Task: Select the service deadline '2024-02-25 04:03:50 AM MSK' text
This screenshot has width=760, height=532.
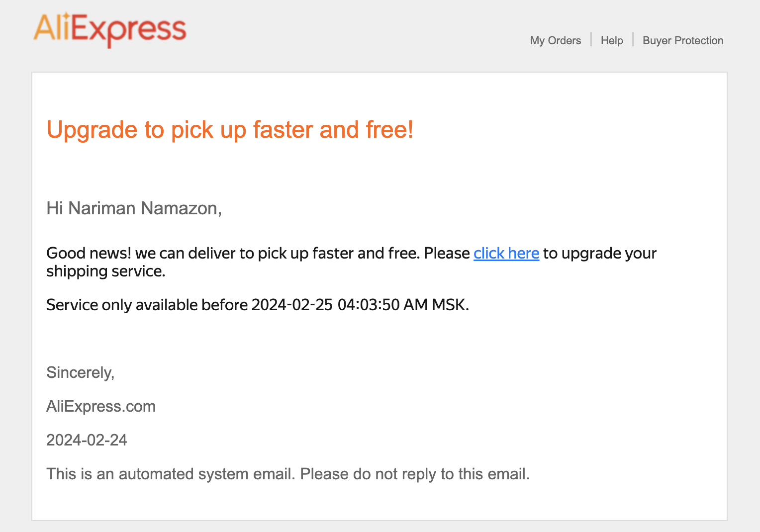Action: [360, 305]
